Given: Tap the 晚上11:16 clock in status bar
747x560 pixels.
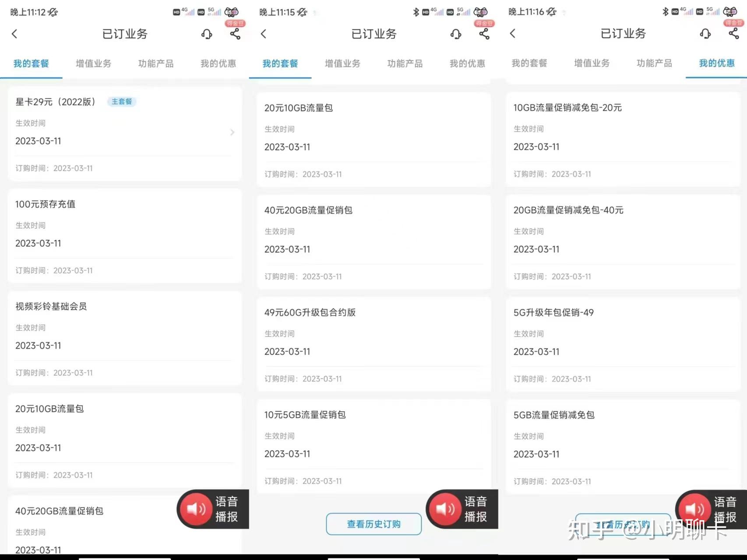Looking at the screenshot, I should [x=526, y=12].
